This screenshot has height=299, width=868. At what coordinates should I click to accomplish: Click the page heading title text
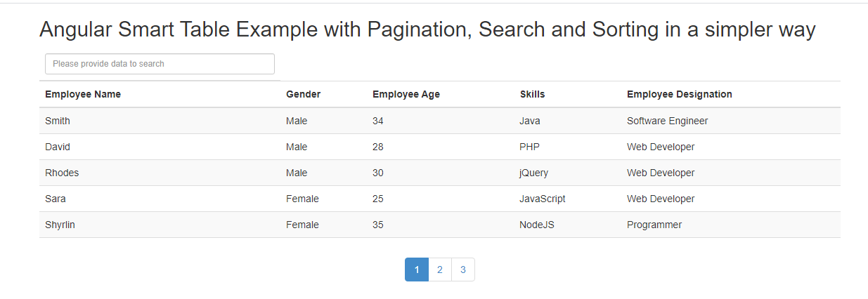(x=427, y=29)
